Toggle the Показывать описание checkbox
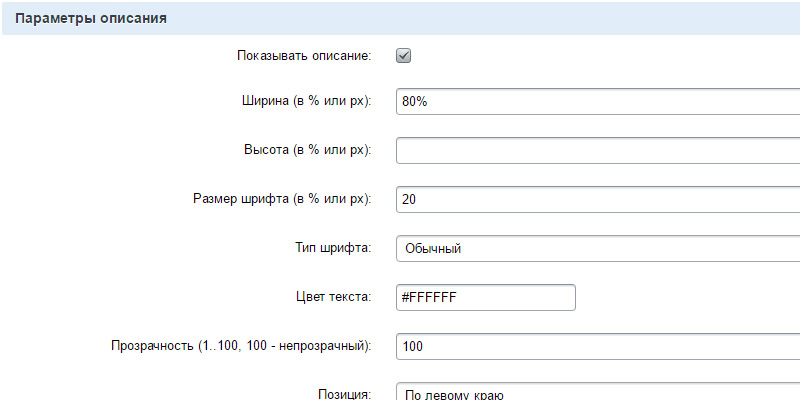This screenshot has width=800, height=400. tap(404, 56)
